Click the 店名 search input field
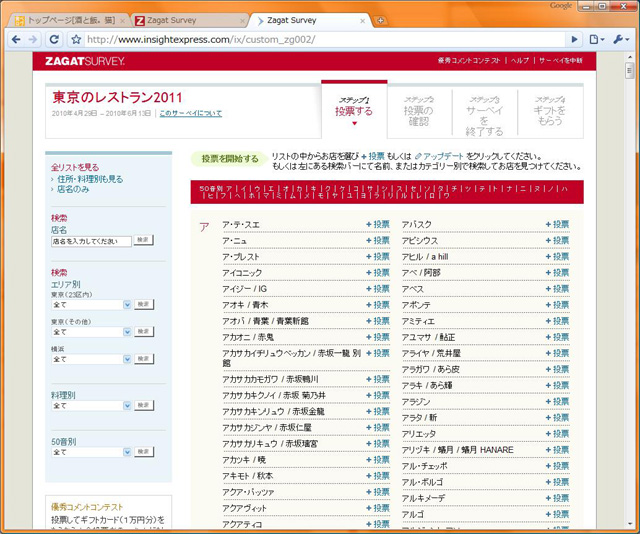Viewport: 640px width, 534px height. click(90, 240)
